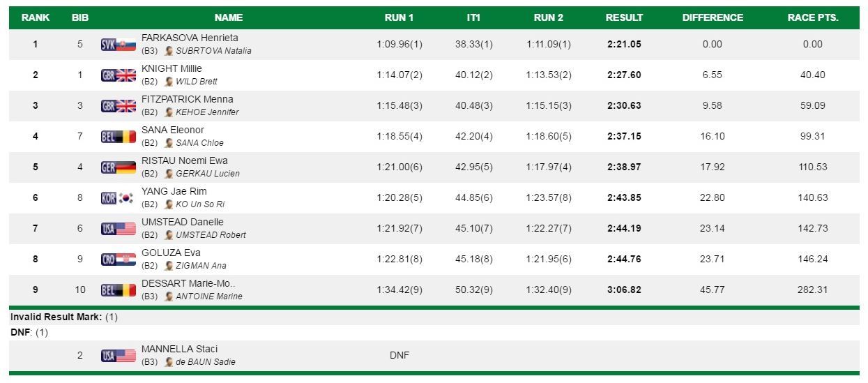
Task: Click the guide icon beside Umstead Robert
Action: pos(169,235)
